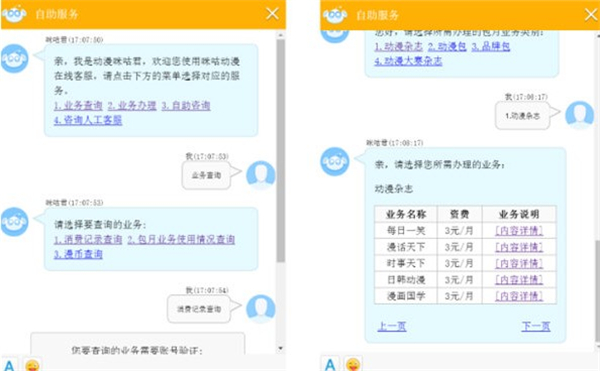Click the robot logo in right window header
The image size is (600, 371).
coord(335,15)
